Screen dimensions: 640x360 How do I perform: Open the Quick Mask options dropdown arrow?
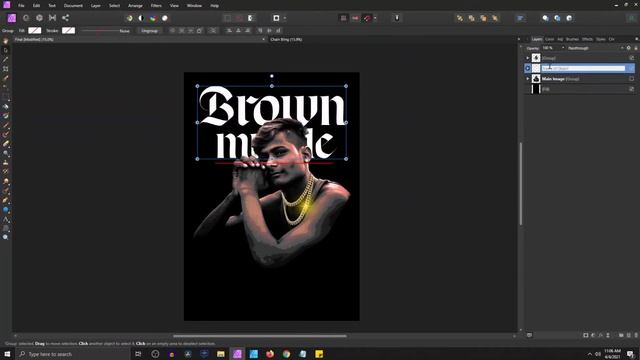pos(284,18)
